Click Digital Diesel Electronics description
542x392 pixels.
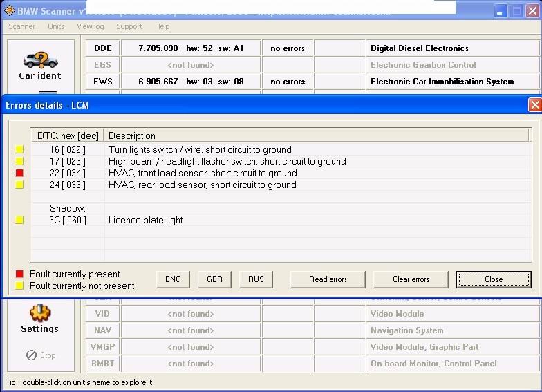(x=420, y=48)
